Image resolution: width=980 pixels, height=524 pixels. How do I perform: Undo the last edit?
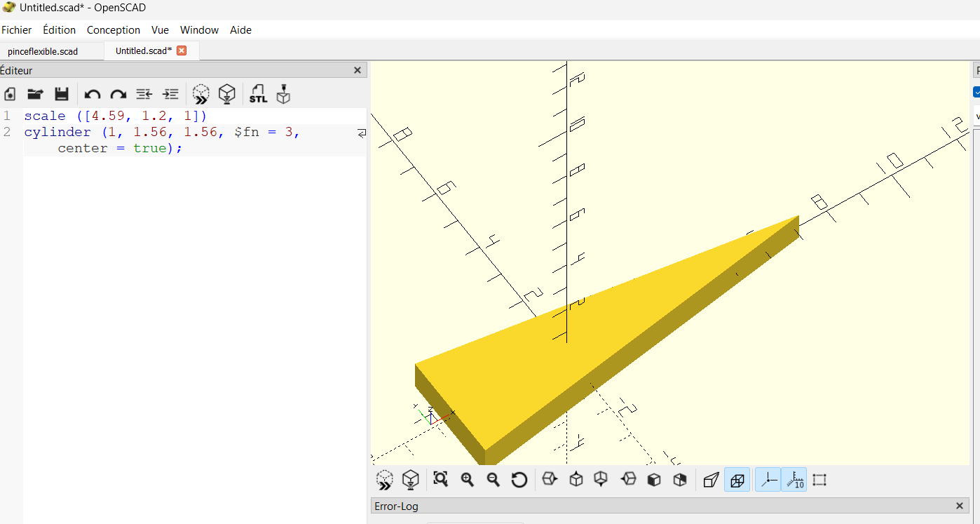point(93,94)
